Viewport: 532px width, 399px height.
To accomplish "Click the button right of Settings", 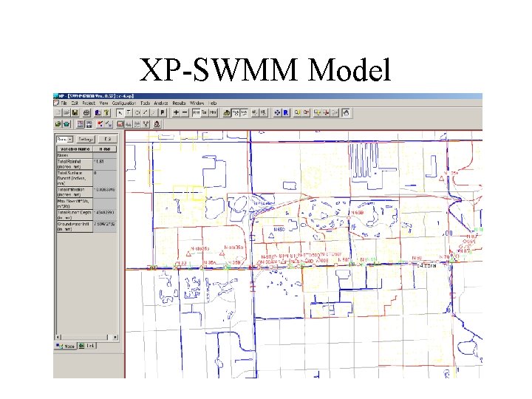I will [x=108, y=140].
